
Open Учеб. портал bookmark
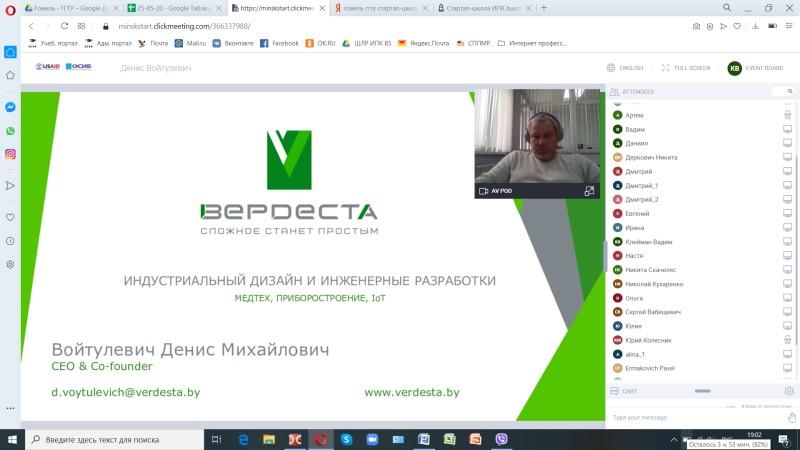pos(53,43)
